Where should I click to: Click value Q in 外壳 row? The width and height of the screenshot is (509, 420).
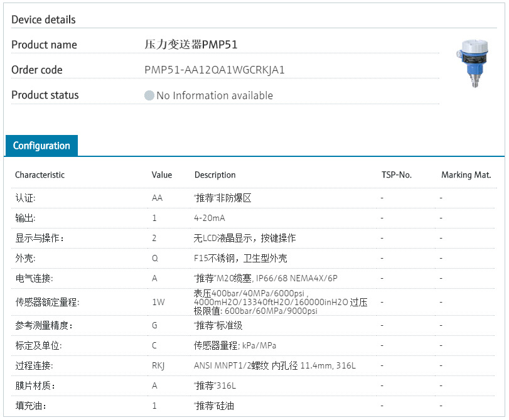click(x=155, y=258)
